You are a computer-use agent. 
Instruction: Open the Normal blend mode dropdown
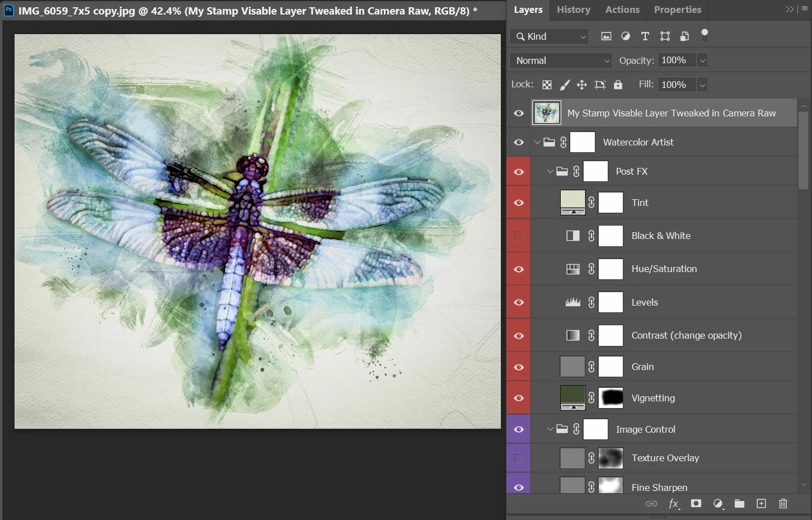pyautogui.click(x=561, y=60)
